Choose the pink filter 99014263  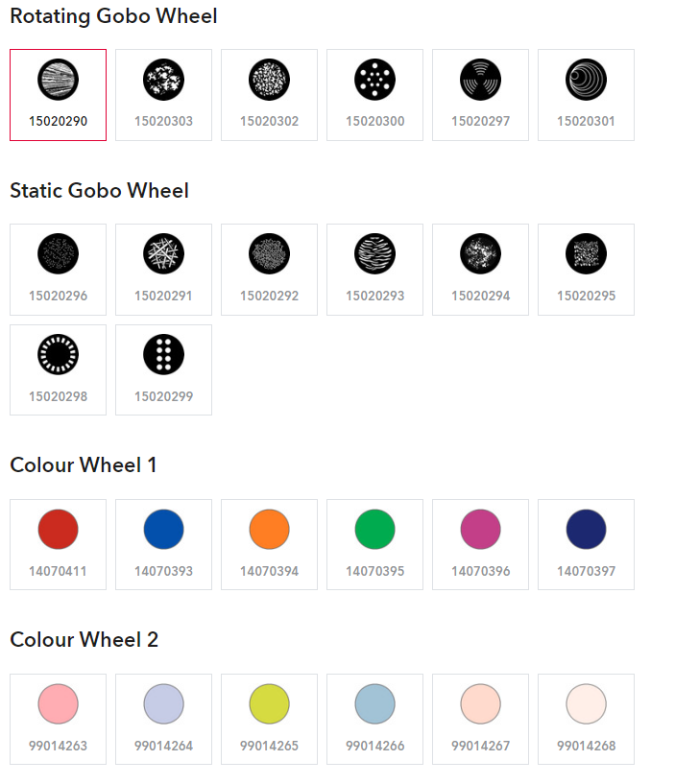[58, 719]
